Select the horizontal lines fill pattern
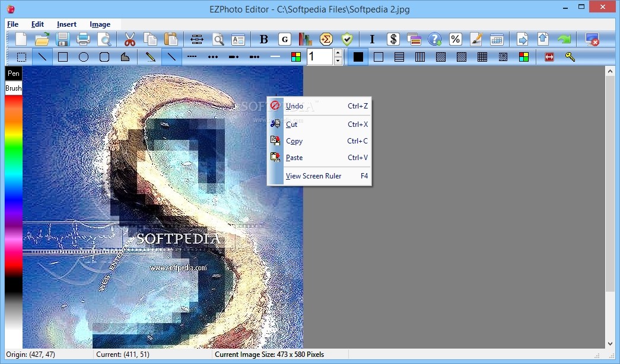 399,57
